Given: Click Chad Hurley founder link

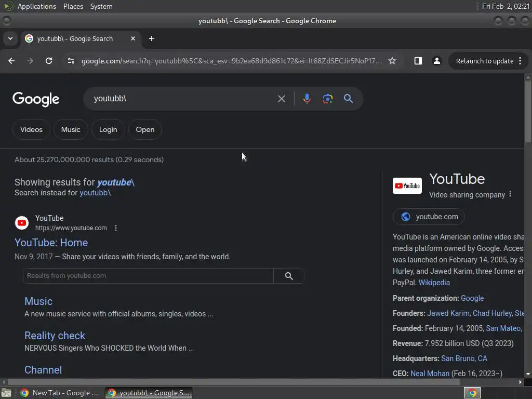Looking at the screenshot, I should (493, 313).
